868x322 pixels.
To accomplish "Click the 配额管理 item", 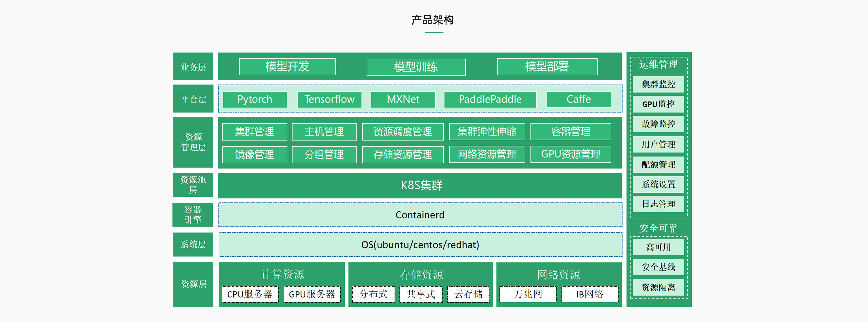I will pos(658,164).
